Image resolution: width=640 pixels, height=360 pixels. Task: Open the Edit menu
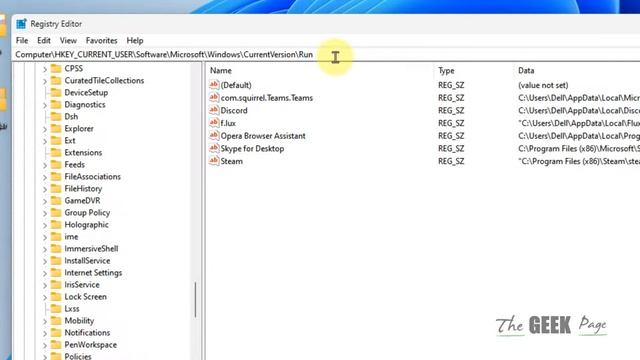[x=44, y=40]
